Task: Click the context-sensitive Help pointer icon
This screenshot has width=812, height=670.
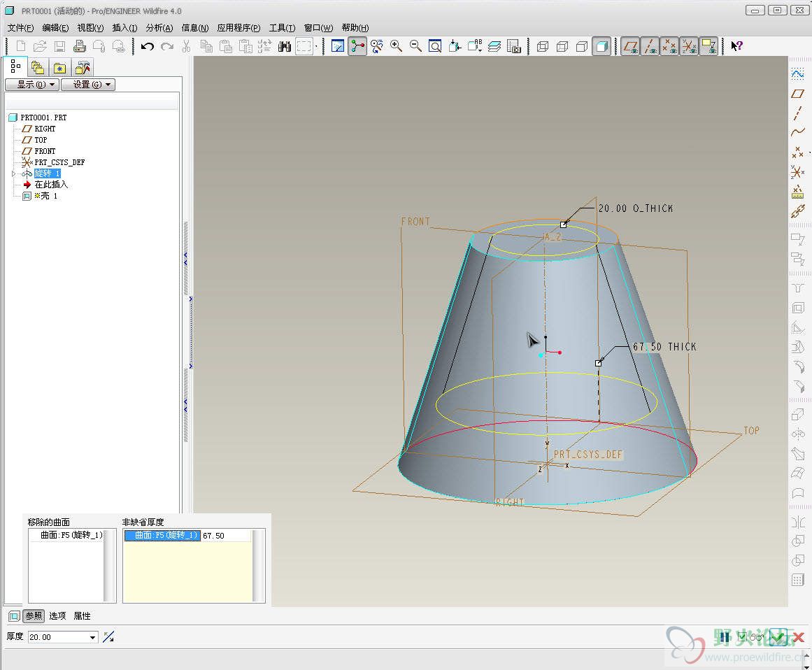Action: 736,47
